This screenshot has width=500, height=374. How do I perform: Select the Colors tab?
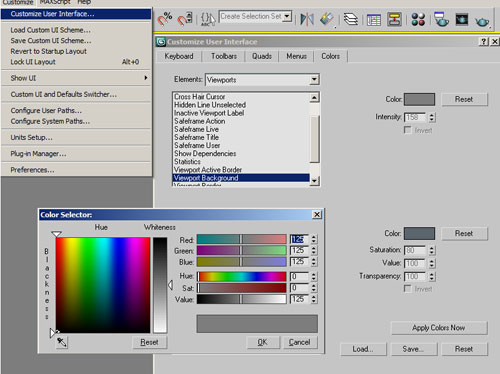tap(331, 56)
